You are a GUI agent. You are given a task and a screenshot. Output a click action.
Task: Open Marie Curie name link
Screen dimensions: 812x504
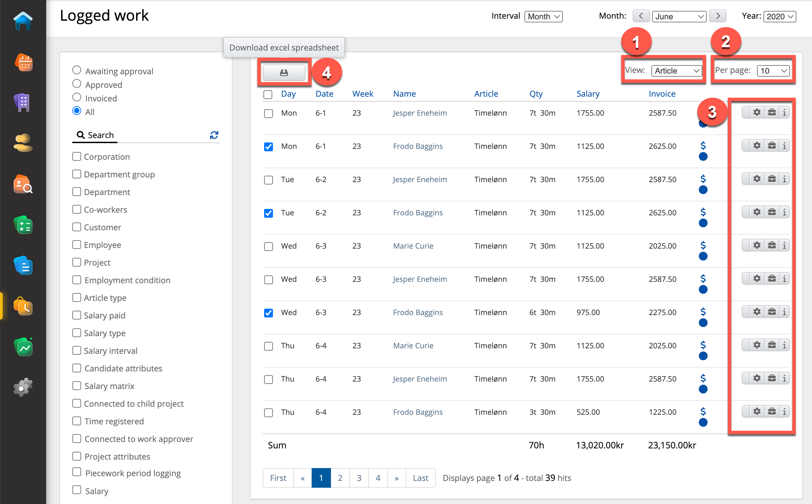click(x=413, y=246)
